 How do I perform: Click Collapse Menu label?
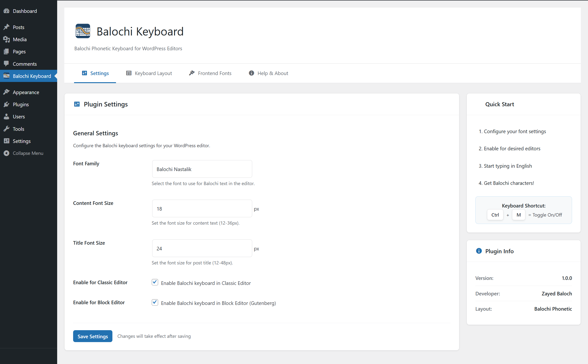[28, 153]
